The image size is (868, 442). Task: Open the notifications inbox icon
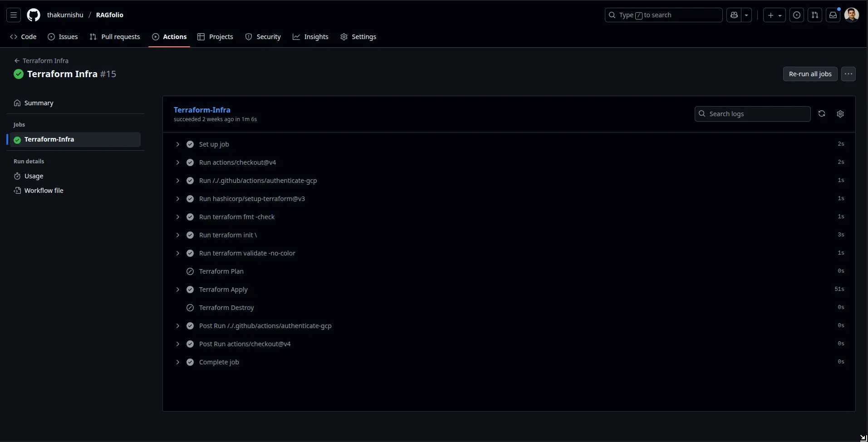(x=833, y=15)
